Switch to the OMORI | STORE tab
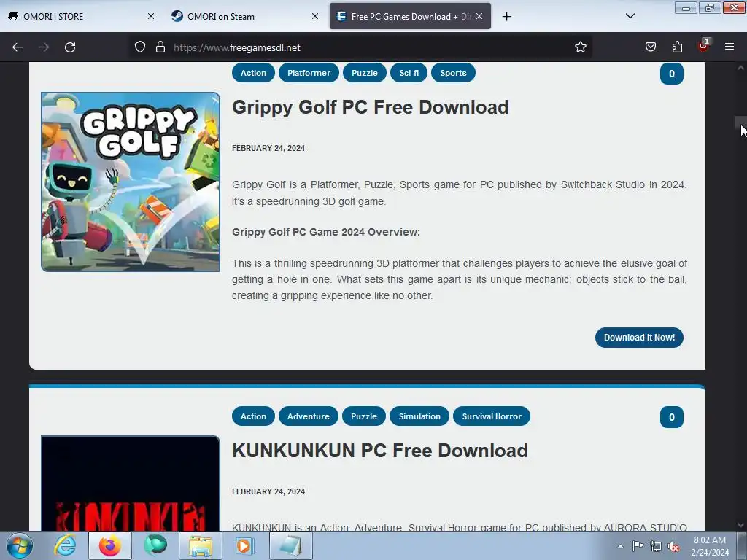The image size is (747, 560). 80,16
